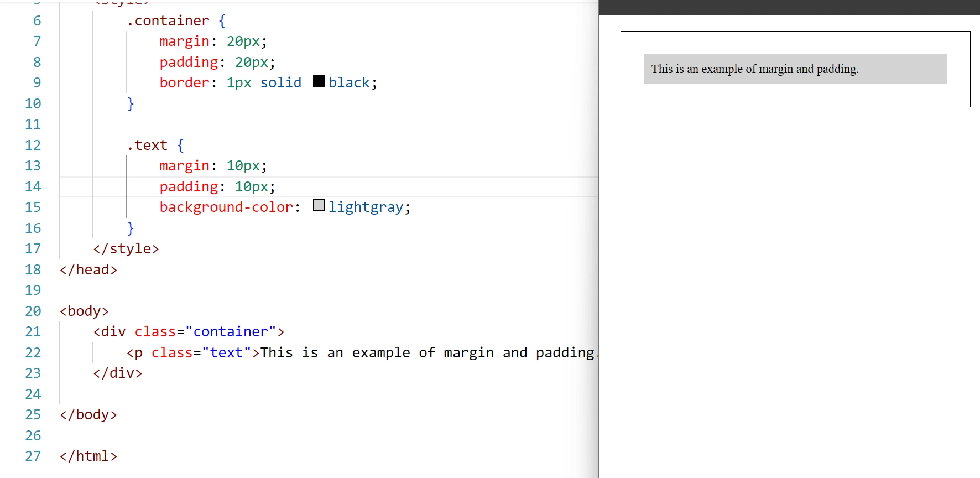Screen dimensions: 980x478
Task: Click line number 27 in the gutter
Action: pyautogui.click(x=33, y=456)
